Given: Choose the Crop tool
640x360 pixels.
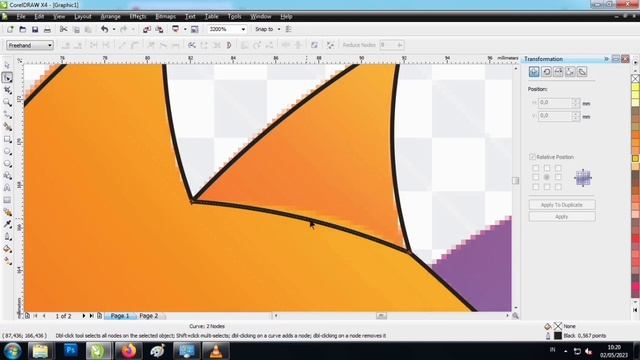Looking at the screenshot, I should pyautogui.click(x=7, y=90).
